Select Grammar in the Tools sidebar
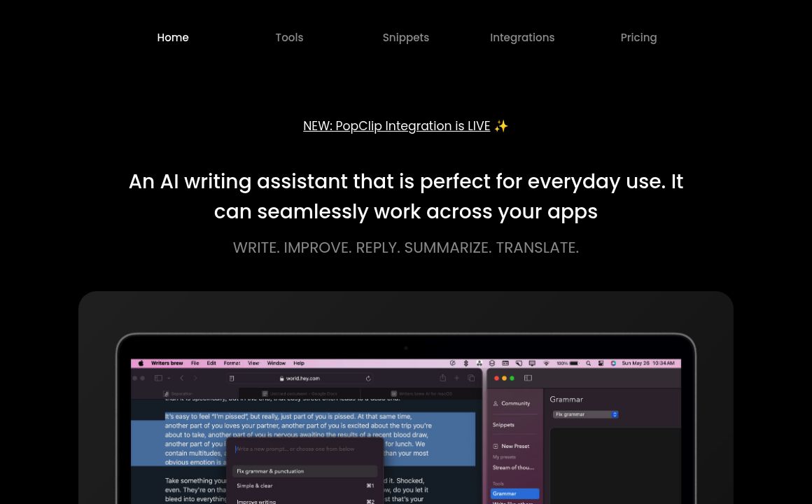 point(514,493)
